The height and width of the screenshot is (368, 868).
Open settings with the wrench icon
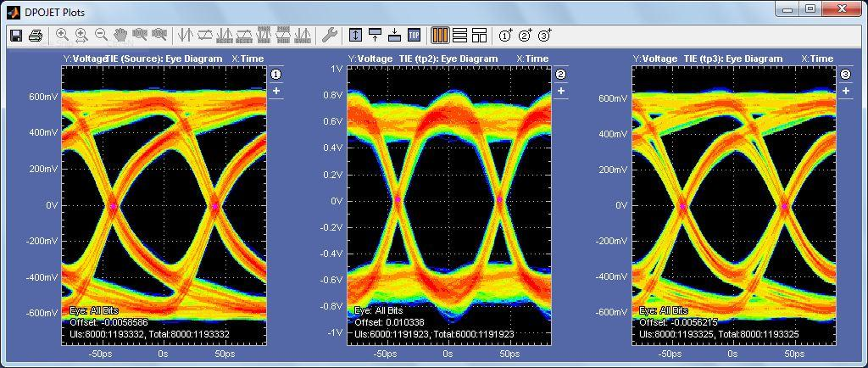[x=330, y=35]
